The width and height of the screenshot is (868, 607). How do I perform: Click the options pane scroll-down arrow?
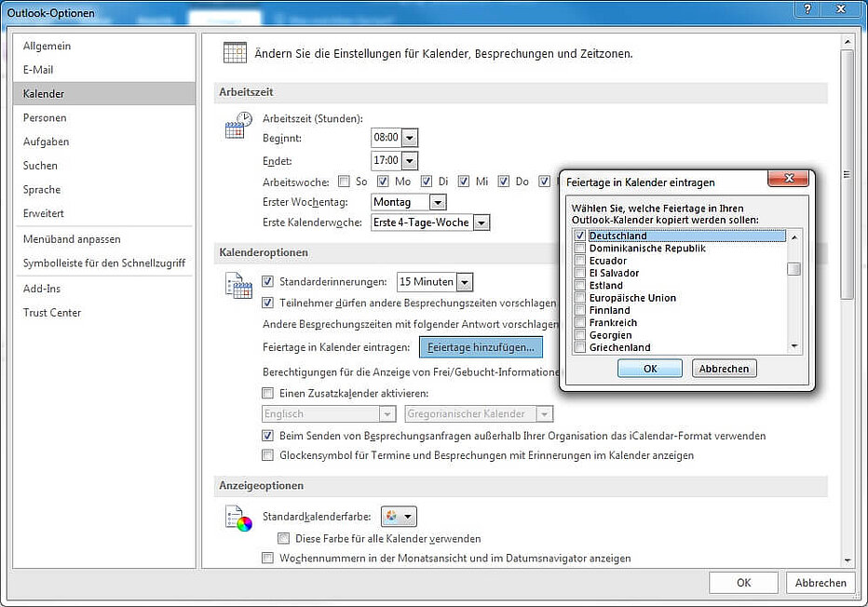coord(847,560)
